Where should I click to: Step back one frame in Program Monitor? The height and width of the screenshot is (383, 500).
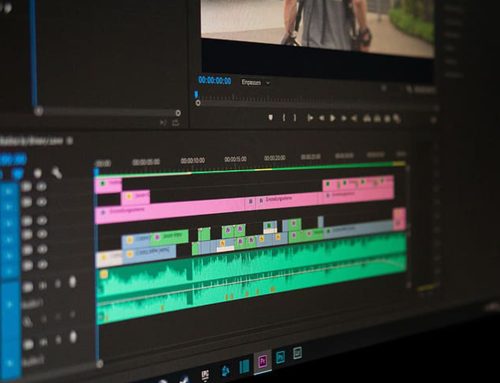[322, 118]
